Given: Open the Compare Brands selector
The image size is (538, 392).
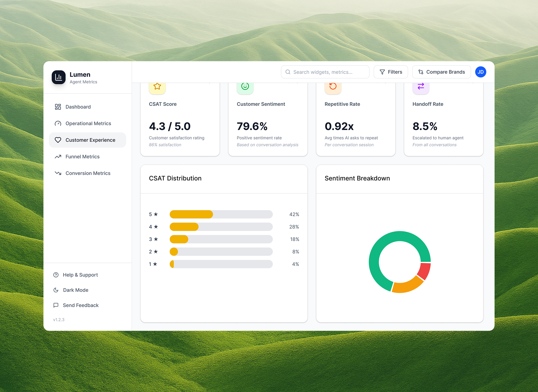Looking at the screenshot, I should coord(441,72).
